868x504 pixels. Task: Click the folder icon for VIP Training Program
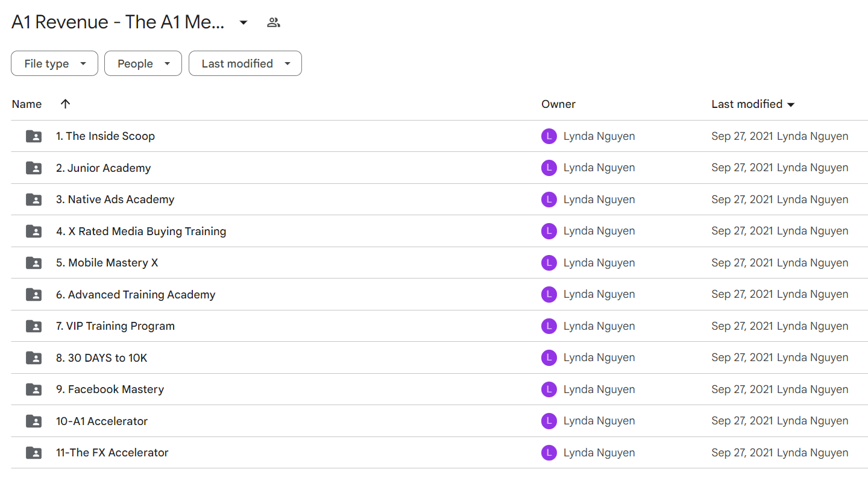coord(34,326)
